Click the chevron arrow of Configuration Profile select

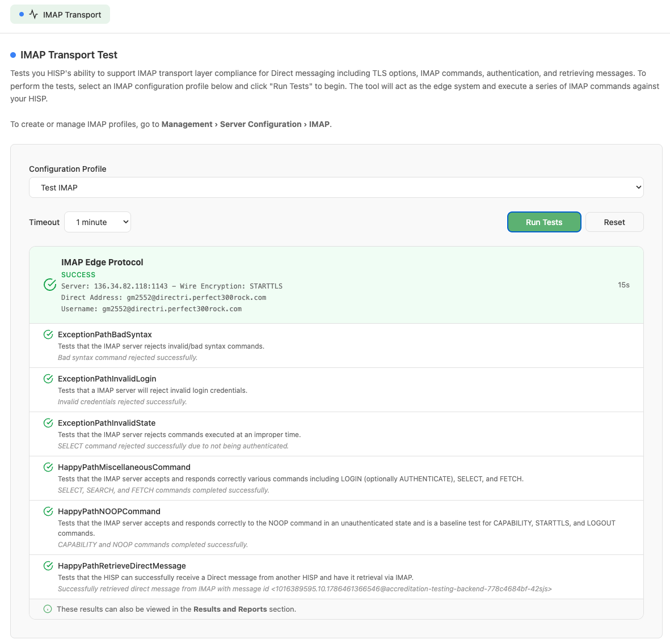pos(638,188)
